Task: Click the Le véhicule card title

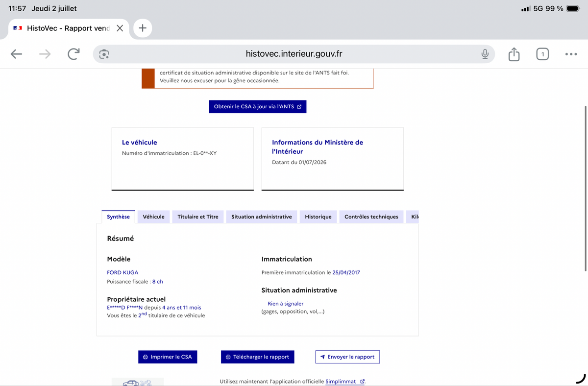Action: coord(140,143)
